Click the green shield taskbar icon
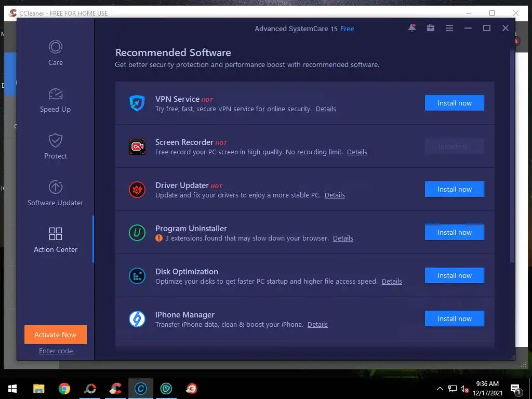532x399 pixels. pyautogui.click(x=166, y=389)
